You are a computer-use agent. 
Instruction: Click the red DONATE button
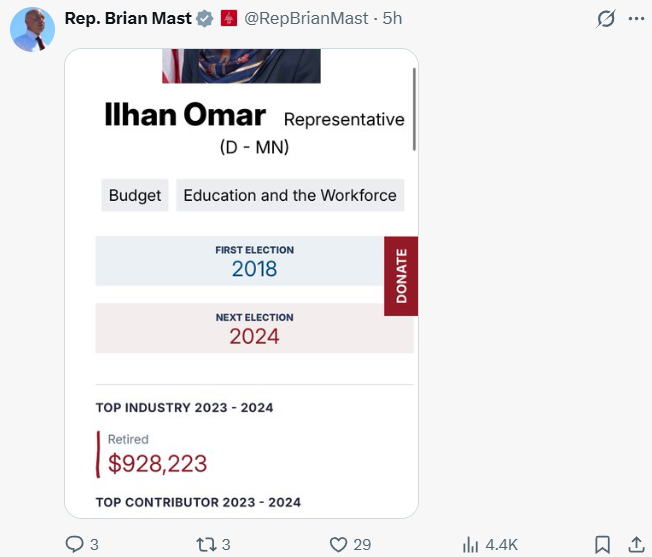(401, 276)
